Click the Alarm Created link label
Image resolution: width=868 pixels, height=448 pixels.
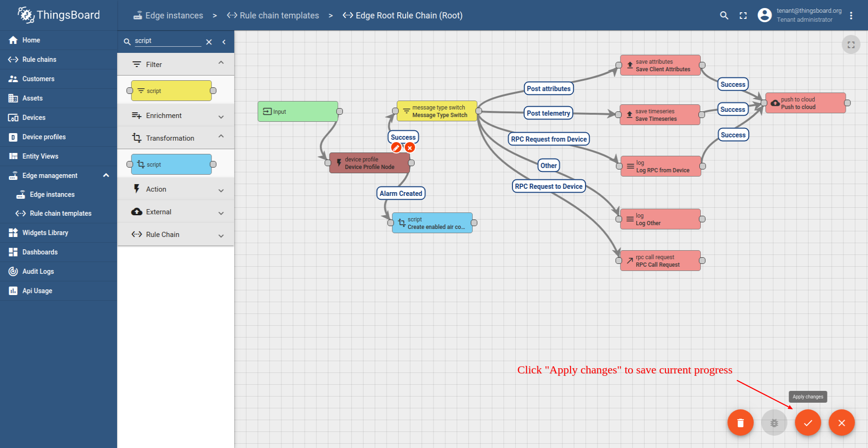point(401,194)
